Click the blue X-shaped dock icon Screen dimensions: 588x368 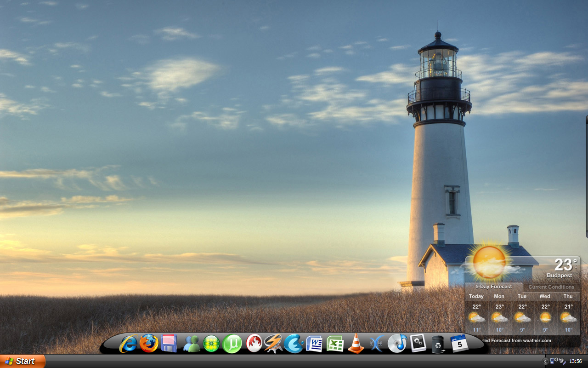click(x=376, y=344)
